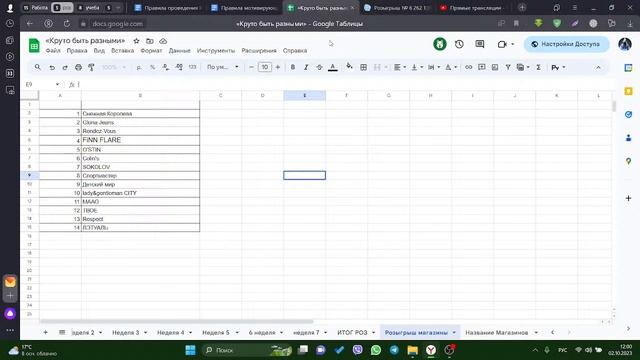Insert a chart

coord(495,67)
